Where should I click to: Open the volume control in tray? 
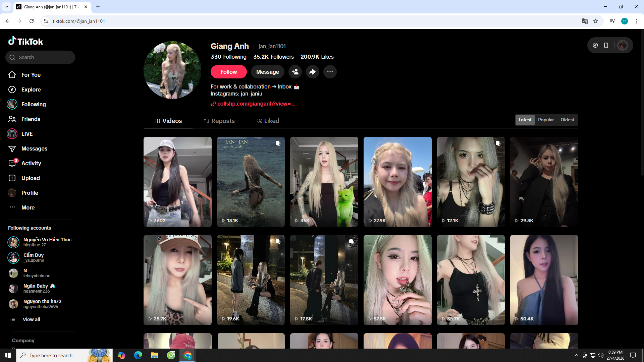click(x=600, y=355)
